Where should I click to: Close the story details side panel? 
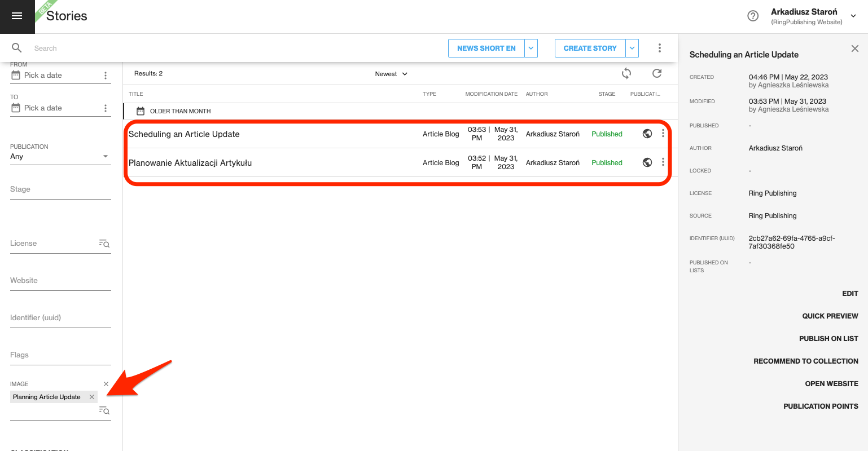854,48
